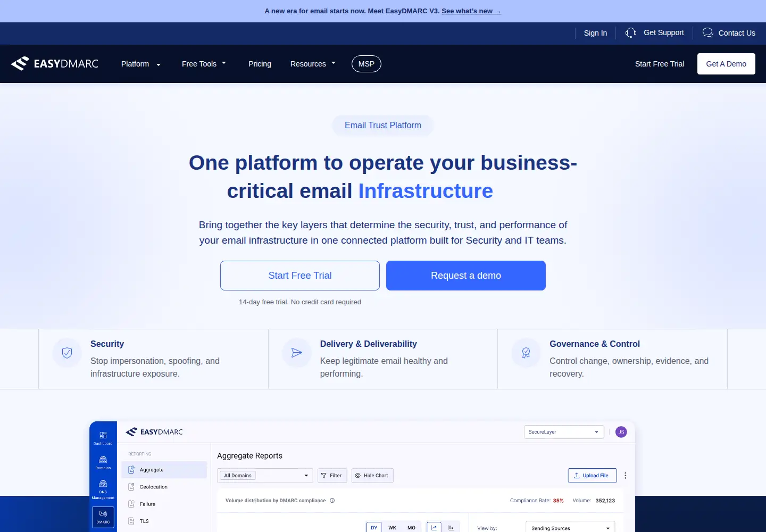Click the JS user avatar
Image resolution: width=766 pixels, height=532 pixels.
tap(621, 432)
